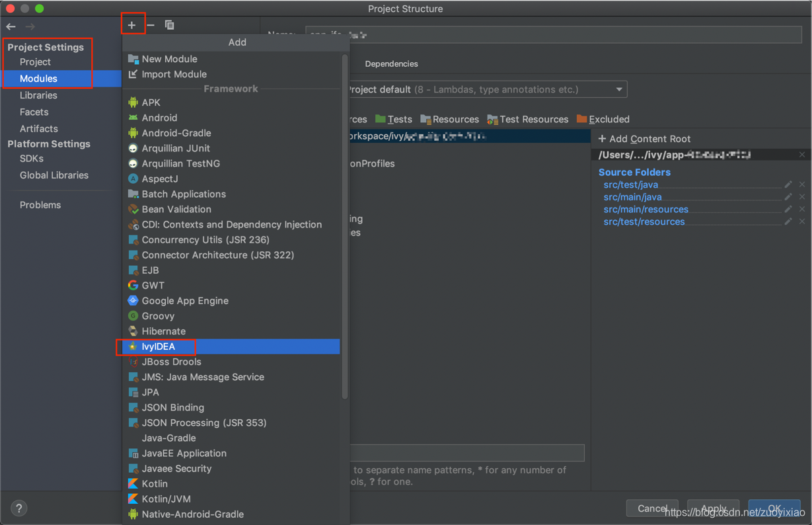Select JSON Processing (JSR 353)
Screen dimensions: 812x525
tap(231, 423)
